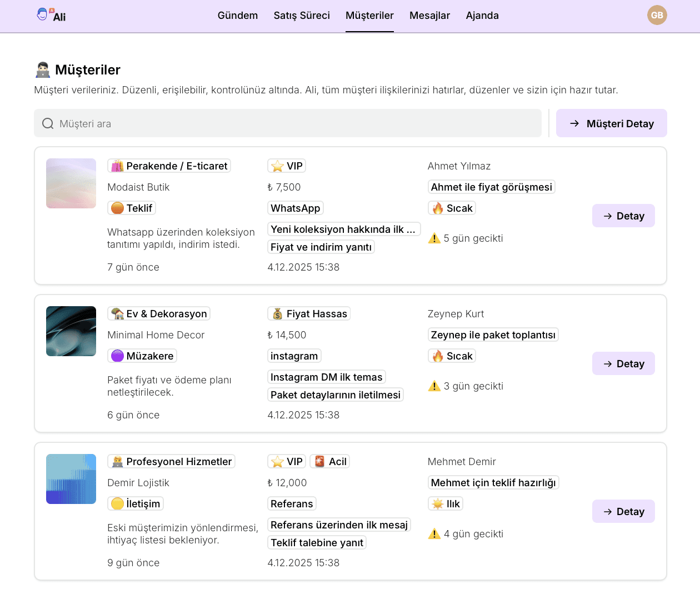Click the yellow circle in İletişim stage tag

point(117,504)
